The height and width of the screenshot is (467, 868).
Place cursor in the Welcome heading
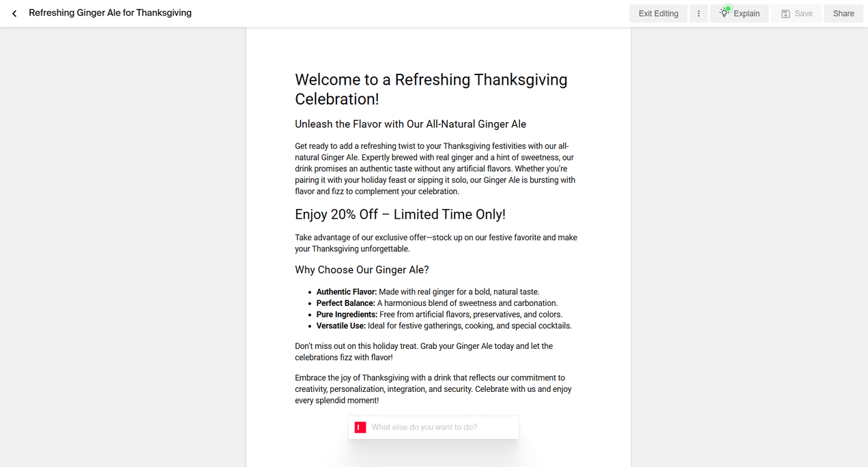coord(431,79)
